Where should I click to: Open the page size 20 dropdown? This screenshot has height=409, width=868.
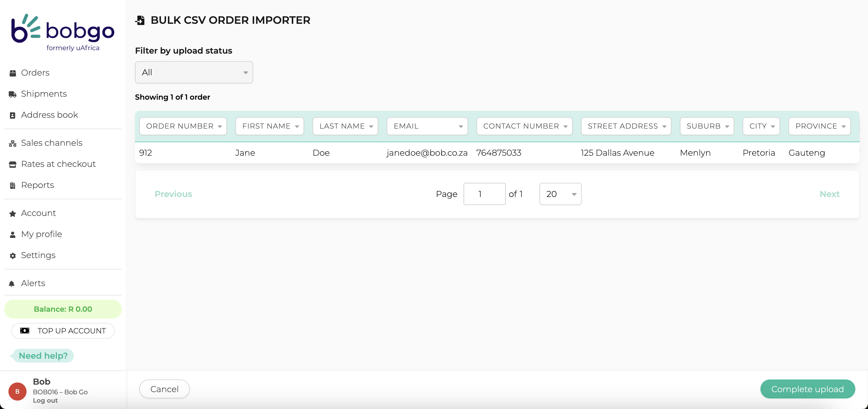tap(560, 194)
